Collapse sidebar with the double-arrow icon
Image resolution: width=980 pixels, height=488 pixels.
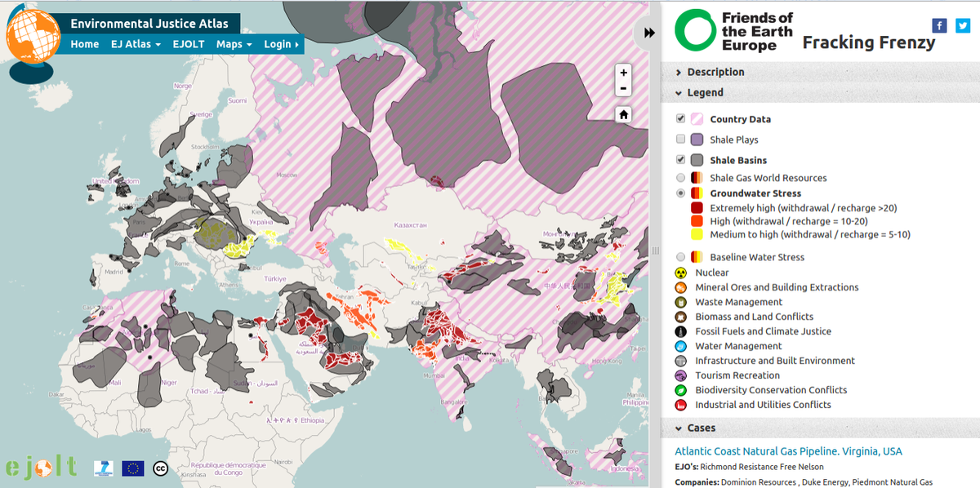pos(649,33)
